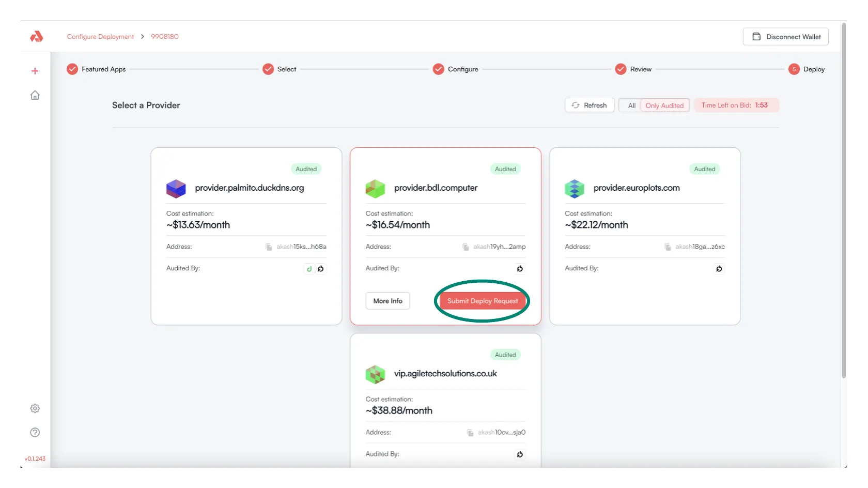
Task: Click Disconnect Wallet button
Action: (785, 37)
